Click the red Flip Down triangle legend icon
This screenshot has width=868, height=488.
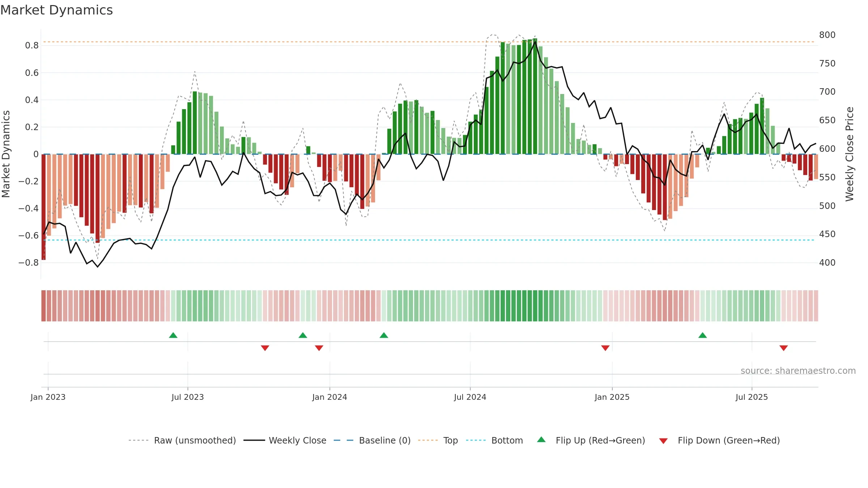click(663, 441)
